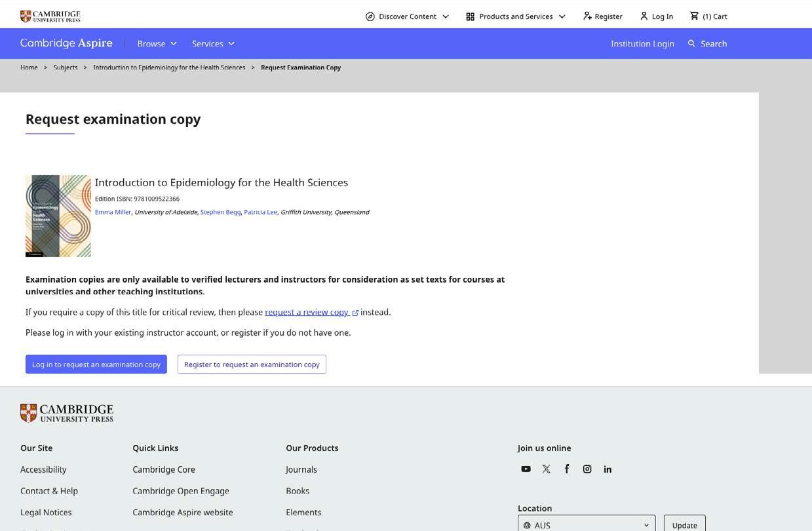This screenshot has width=812, height=531.
Task: Click the shopping cart icon
Action: pyautogui.click(x=694, y=16)
